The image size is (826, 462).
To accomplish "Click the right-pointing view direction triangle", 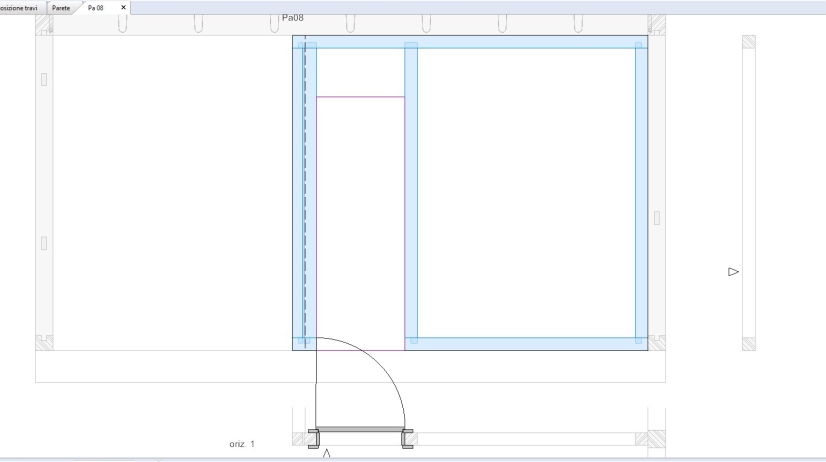I will (733, 271).
